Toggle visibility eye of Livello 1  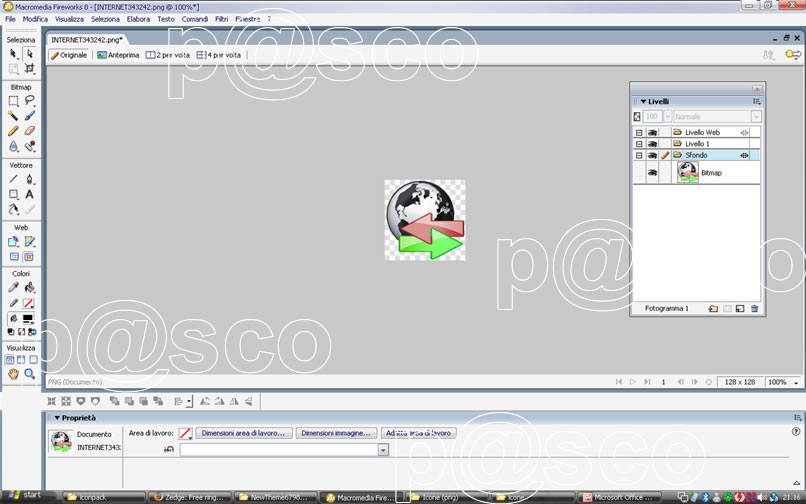(x=652, y=144)
